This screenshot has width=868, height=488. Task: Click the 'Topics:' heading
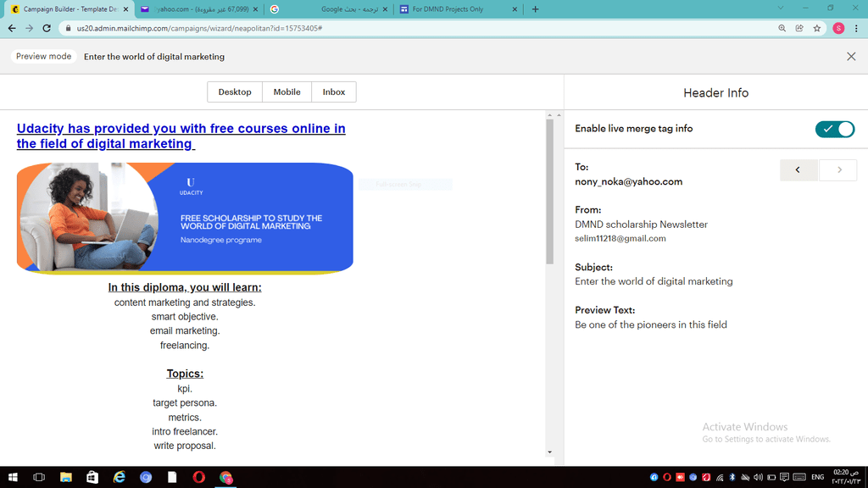pyautogui.click(x=185, y=374)
